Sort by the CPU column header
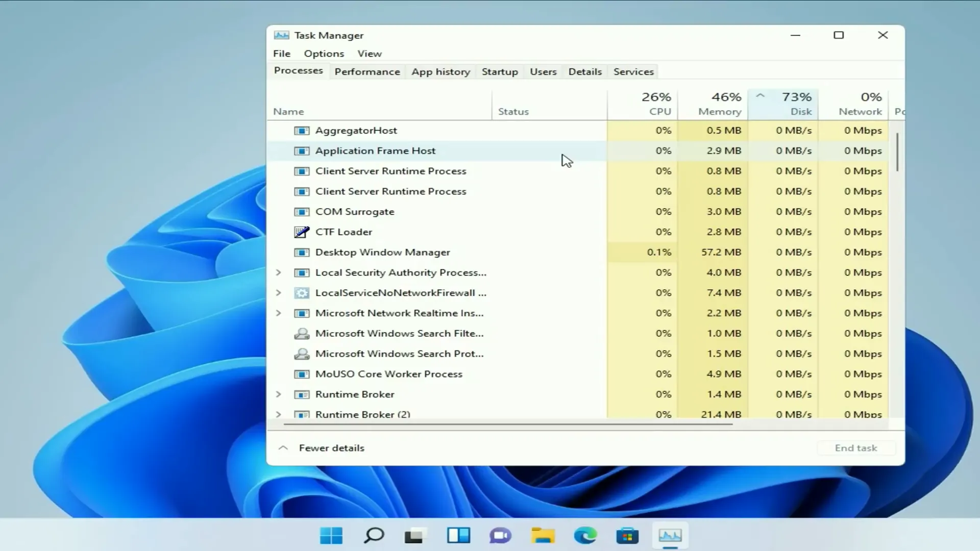 pyautogui.click(x=643, y=105)
